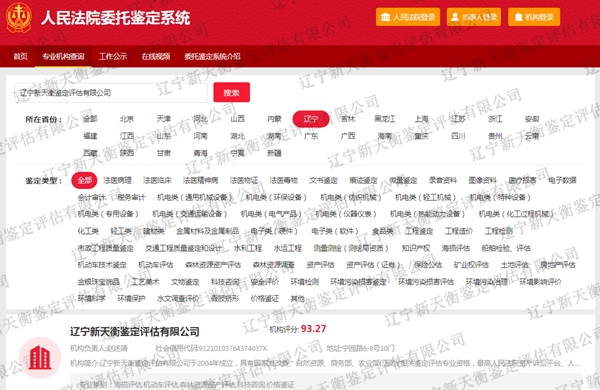Choose 森林资源资产评估 type
Screen dimensions: 600x390
coord(213,265)
